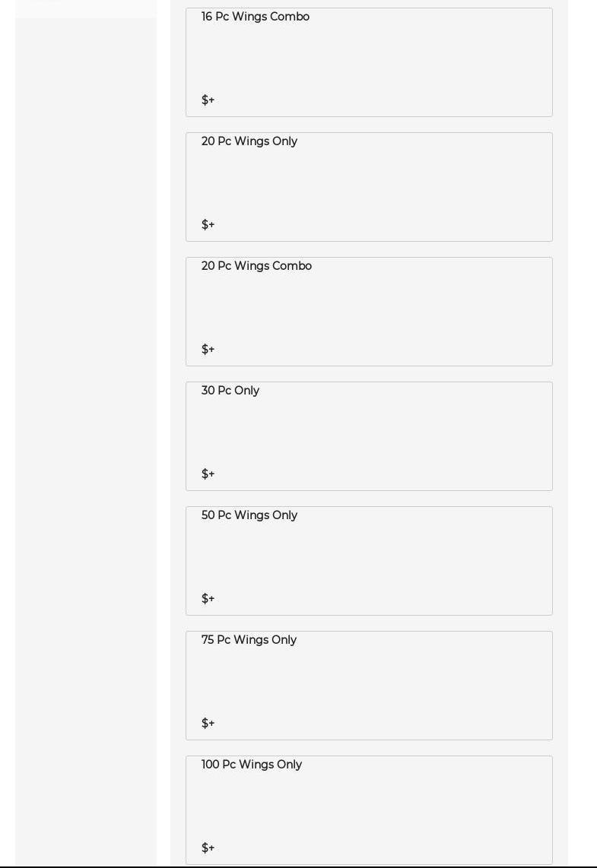Viewport: 597px width, 868px height.
Task: Open the 100 Pc Wings Only title
Action: [252, 765]
